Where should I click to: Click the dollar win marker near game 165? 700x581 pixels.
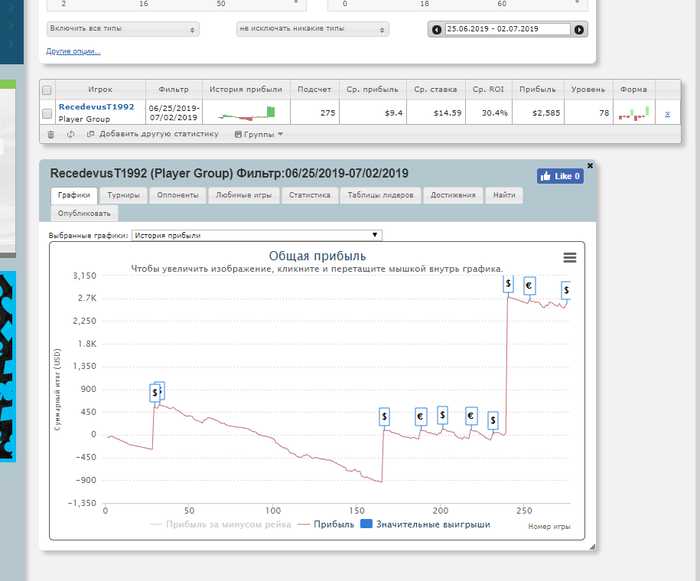[x=384, y=417]
